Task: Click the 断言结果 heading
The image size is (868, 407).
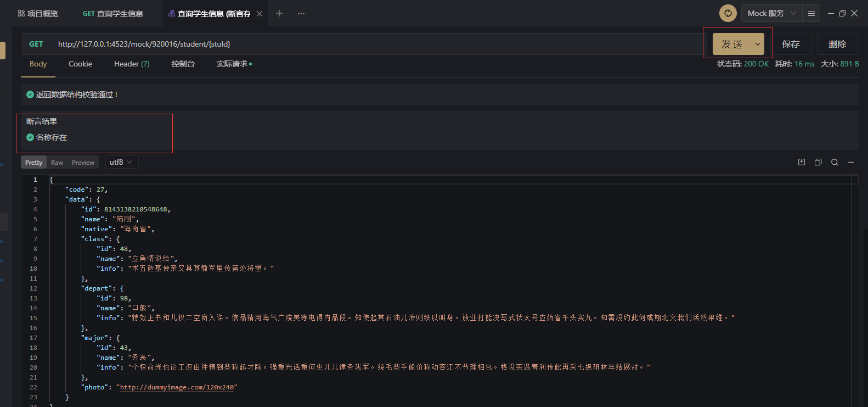Action: click(x=42, y=121)
